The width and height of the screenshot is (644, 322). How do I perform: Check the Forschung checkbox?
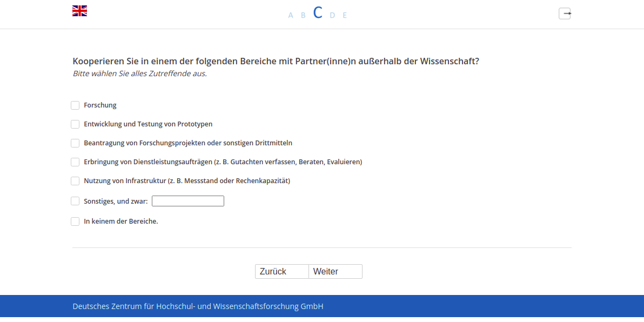[x=75, y=105]
